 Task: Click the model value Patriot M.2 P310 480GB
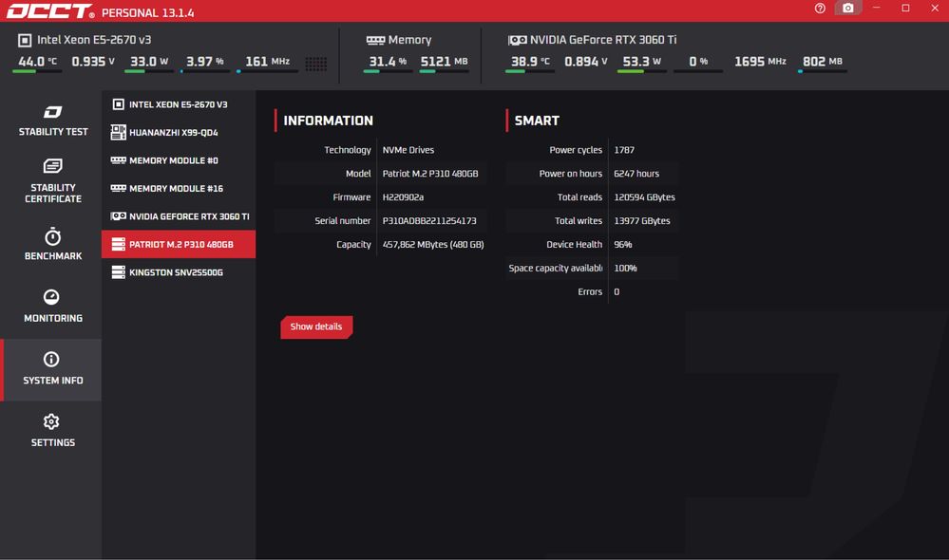(430, 174)
